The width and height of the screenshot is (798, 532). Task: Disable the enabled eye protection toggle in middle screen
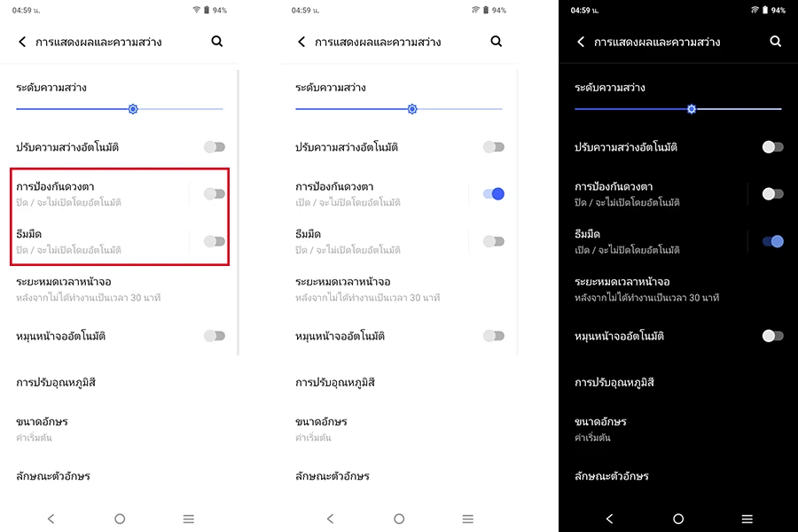(494, 194)
